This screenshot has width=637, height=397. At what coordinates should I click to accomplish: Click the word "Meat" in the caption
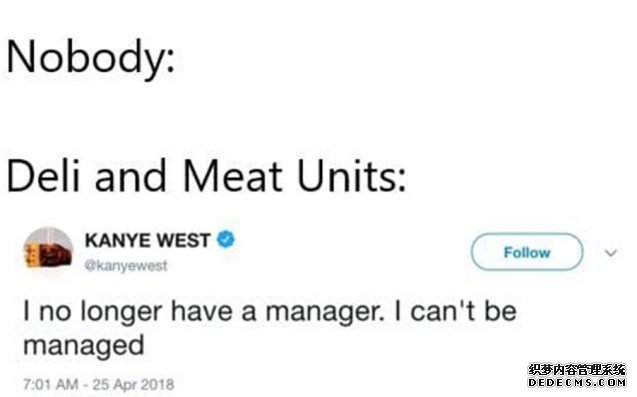pyautogui.click(x=233, y=175)
